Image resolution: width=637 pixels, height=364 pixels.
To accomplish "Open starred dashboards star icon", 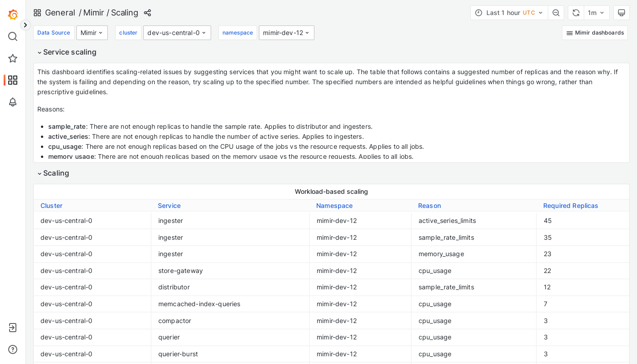I will pos(13,58).
